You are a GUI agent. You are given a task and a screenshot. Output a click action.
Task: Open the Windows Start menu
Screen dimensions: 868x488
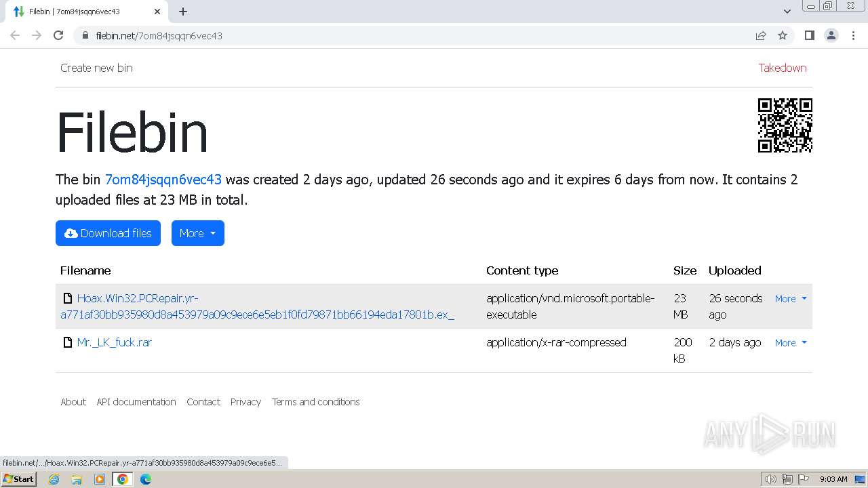[18, 479]
